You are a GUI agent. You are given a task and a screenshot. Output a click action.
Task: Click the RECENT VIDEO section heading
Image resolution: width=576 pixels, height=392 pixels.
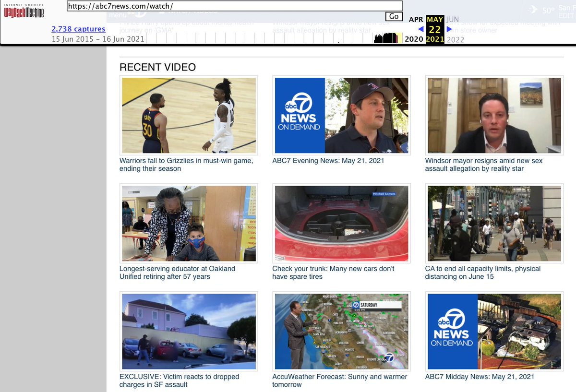(157, 67)
